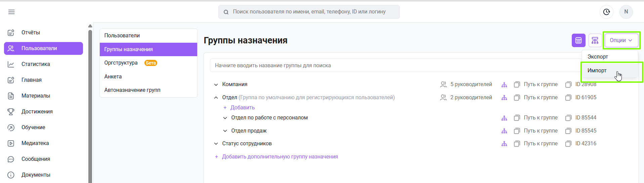
Task: Click the Статистика chart icon
Action: tap(11, 64)
